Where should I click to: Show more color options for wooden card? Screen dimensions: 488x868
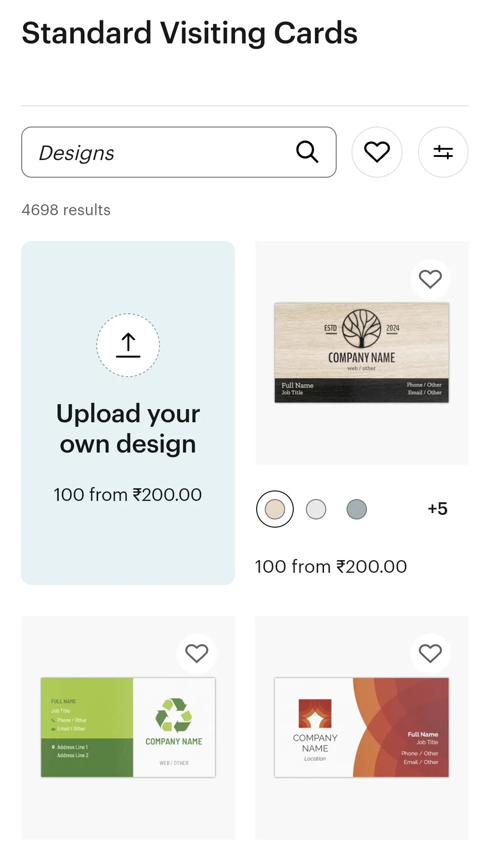pyautogui.click(x=437, y=509)
